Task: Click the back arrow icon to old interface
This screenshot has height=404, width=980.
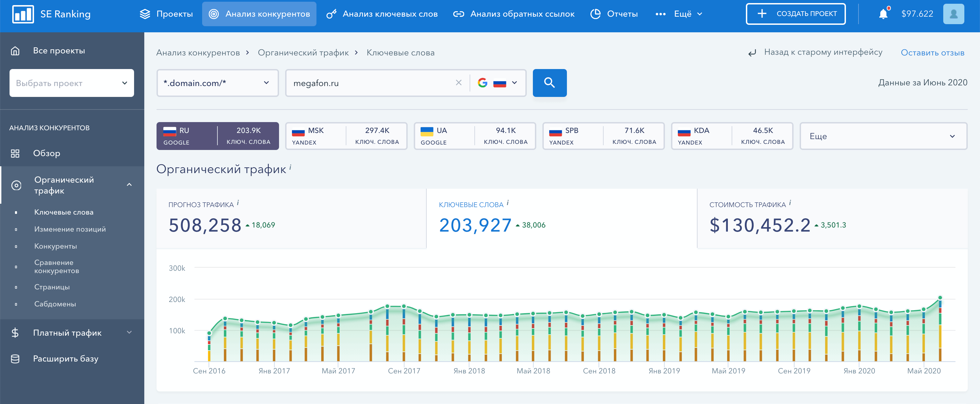Action: point(752,53)
